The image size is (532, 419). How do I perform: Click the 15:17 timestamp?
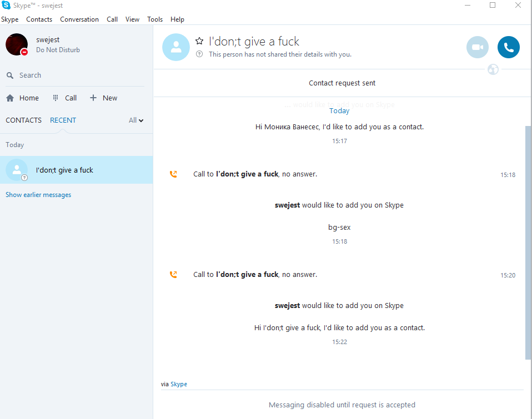(339, 141)
